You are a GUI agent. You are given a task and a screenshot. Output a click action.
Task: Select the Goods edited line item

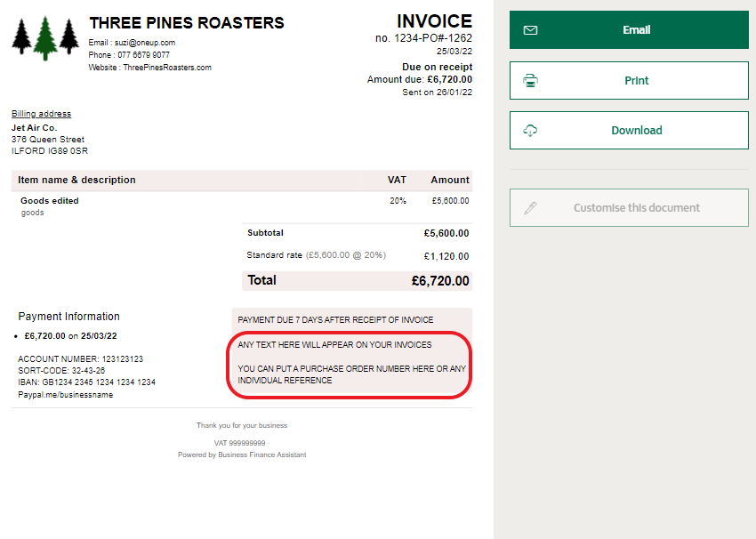point(50,201)
